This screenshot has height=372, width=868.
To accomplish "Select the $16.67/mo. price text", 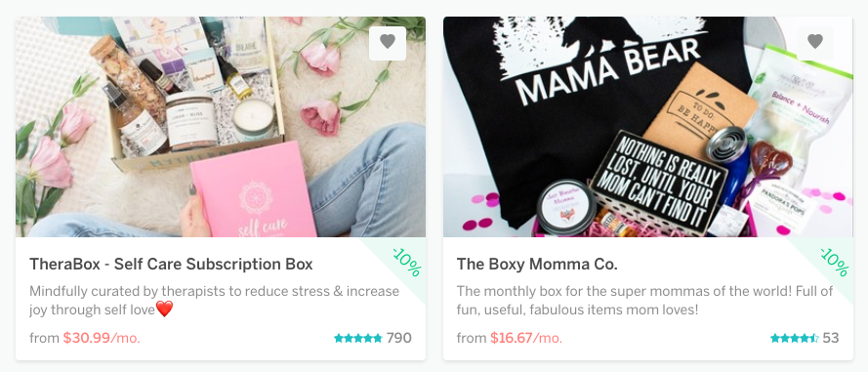I will [x=526, y=338].
